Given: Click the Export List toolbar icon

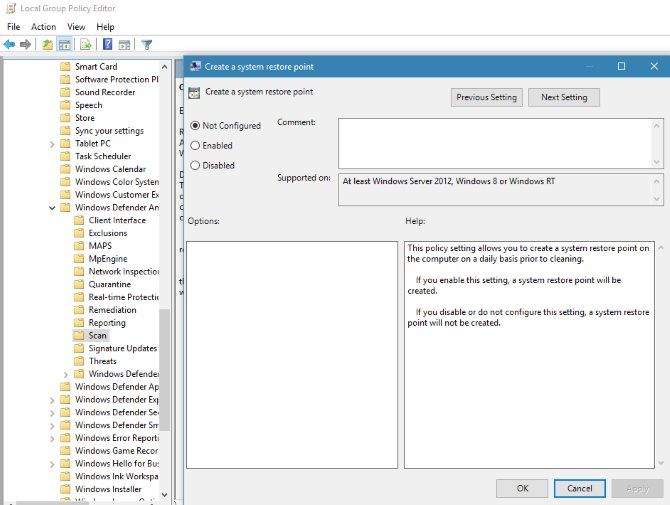Looking at the screenshot, I should [85, 44].
